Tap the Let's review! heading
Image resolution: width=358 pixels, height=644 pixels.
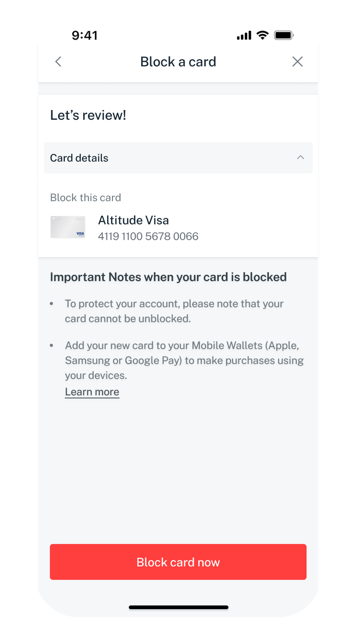pos(88,115)
